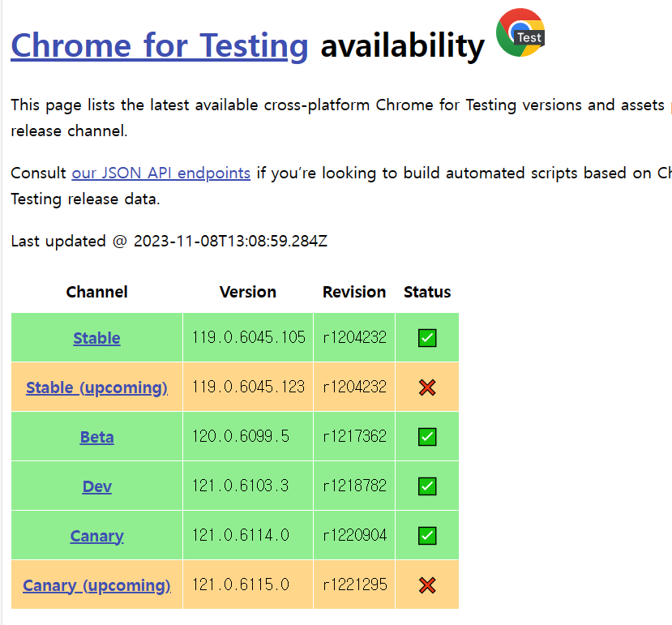Select version text 121.0.6115.0
This screenshot has height=625, width=672.
241,584
